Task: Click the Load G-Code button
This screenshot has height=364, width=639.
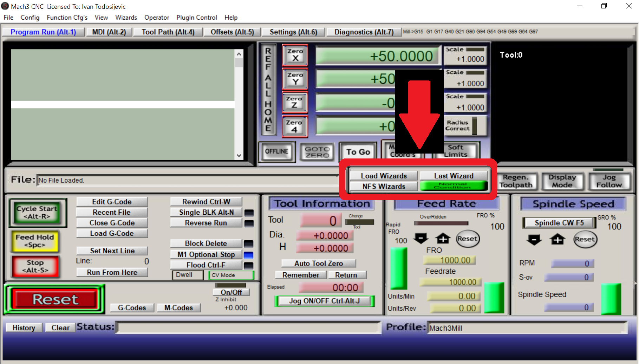Action: coord(112,233)
